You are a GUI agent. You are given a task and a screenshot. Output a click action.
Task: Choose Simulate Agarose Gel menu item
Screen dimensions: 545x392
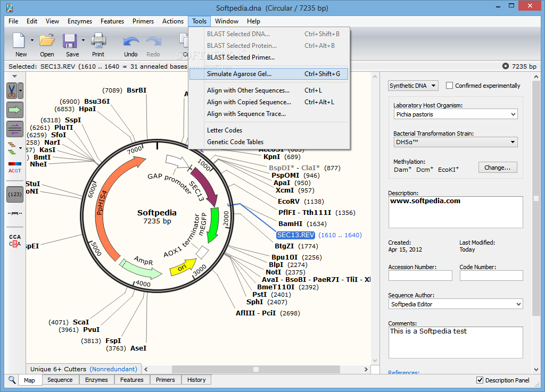(269, 73)
